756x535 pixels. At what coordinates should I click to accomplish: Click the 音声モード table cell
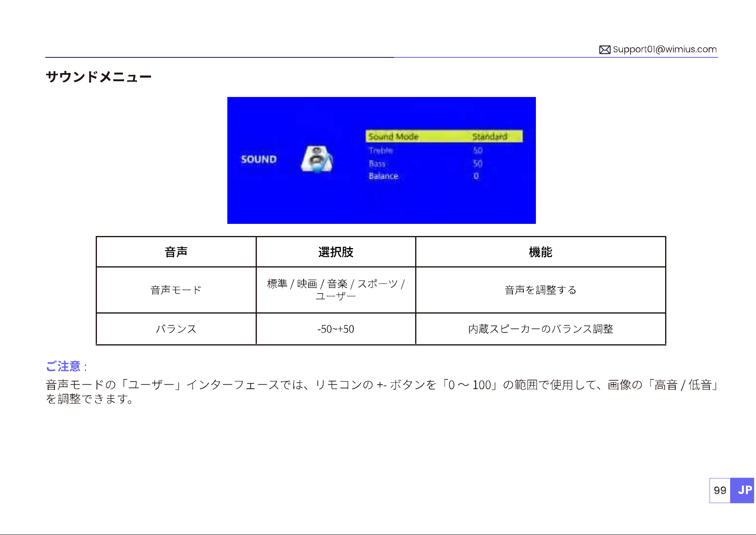[176, 290]
